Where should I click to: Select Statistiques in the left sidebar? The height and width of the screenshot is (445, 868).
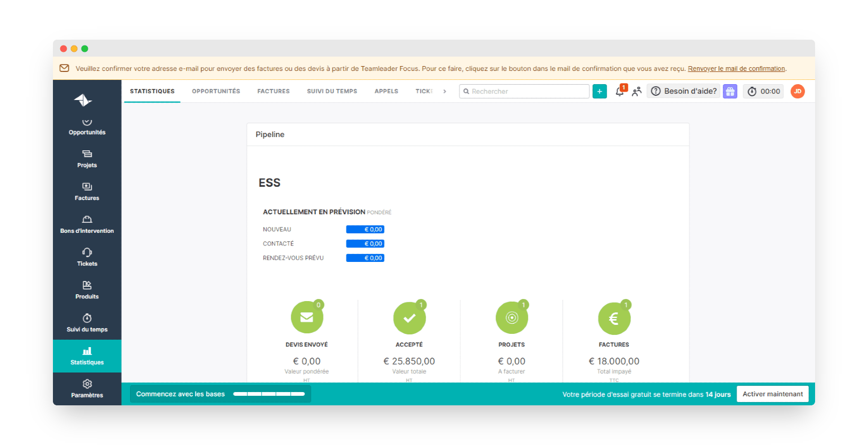click(87, 356)
